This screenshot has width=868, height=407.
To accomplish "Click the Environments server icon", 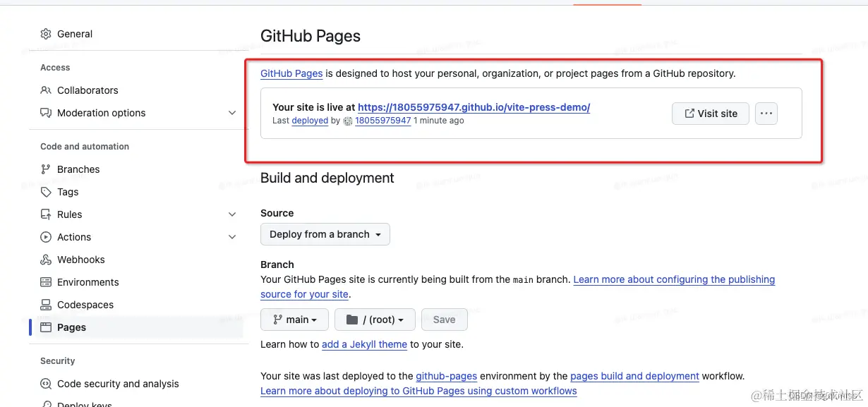I will coord(46,282).
